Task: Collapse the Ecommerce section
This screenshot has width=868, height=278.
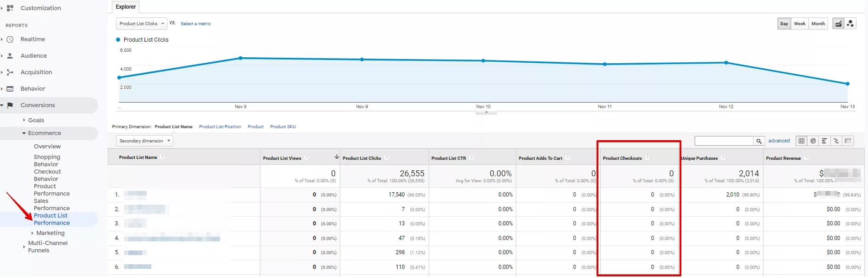Action: pyautogui.click(x=24, y=133)
